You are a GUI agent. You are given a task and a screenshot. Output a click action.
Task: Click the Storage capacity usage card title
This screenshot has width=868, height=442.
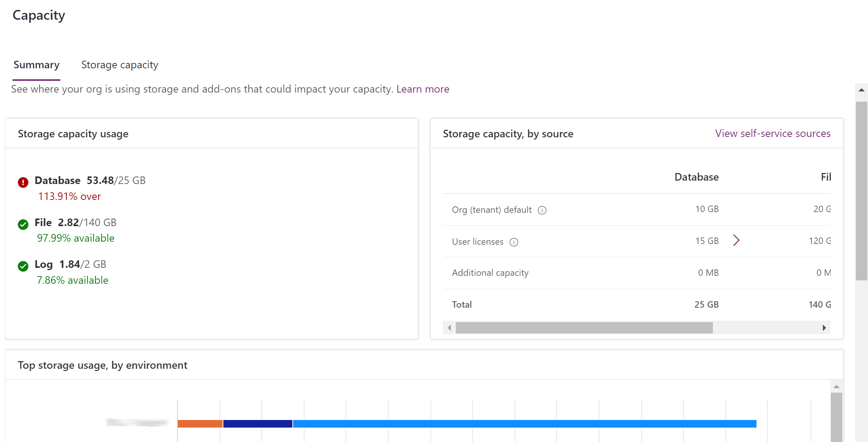(73, 134)
